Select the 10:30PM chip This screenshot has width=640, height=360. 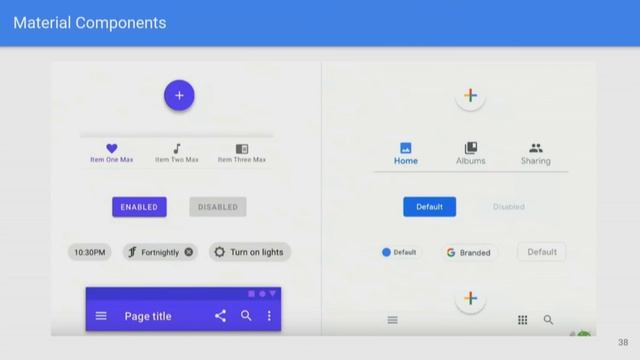89,252
